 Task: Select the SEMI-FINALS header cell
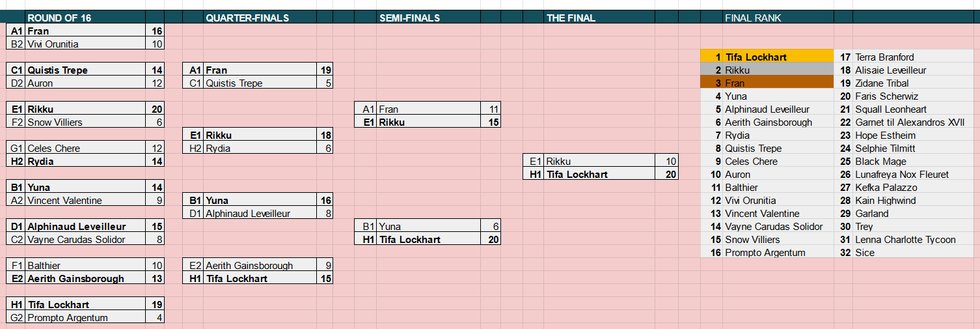428,18
